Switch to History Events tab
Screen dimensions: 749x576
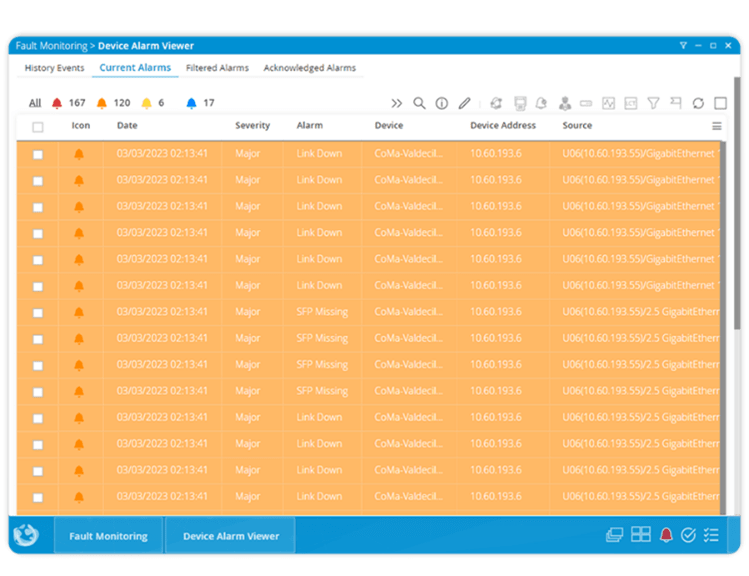pos(54,68)
